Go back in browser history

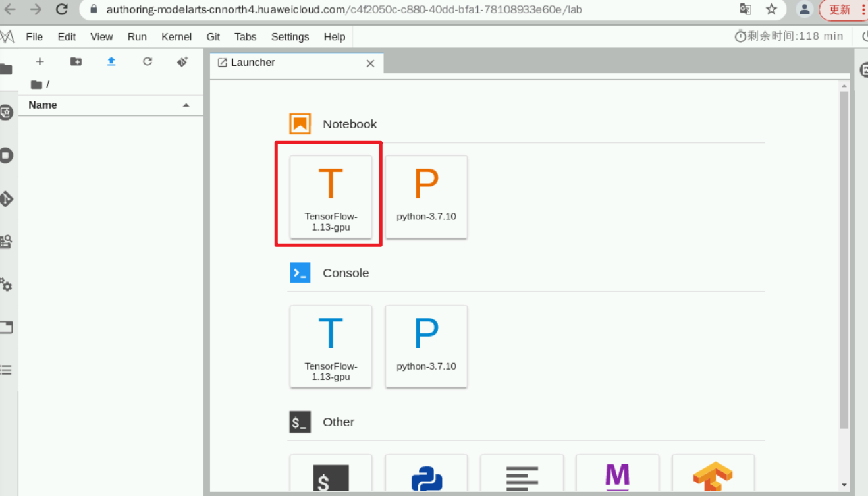tap(11, 9)
